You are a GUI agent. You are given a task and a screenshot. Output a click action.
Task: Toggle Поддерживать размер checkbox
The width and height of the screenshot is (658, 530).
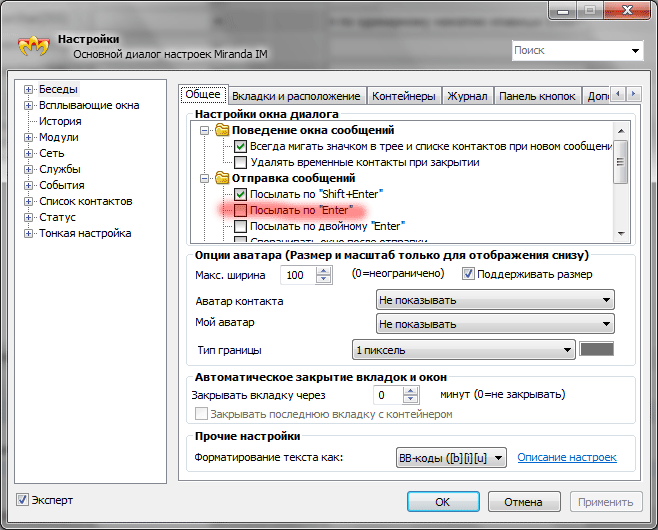click(x=468, y=274)
